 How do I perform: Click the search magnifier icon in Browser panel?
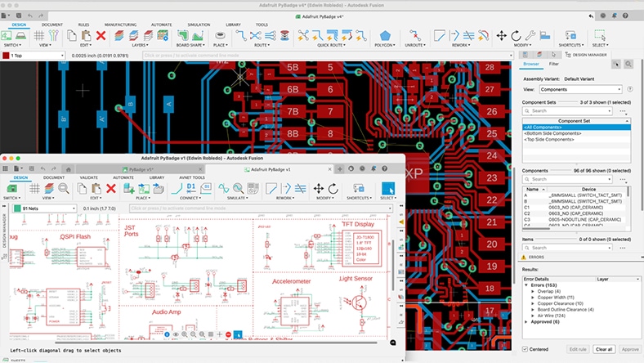628,64
